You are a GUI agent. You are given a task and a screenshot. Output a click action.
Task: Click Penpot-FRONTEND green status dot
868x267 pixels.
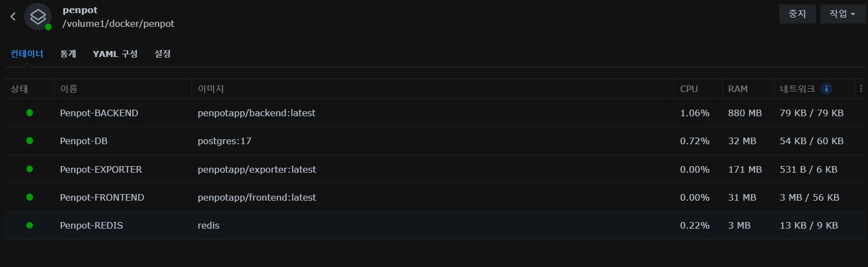click(30, 197)
